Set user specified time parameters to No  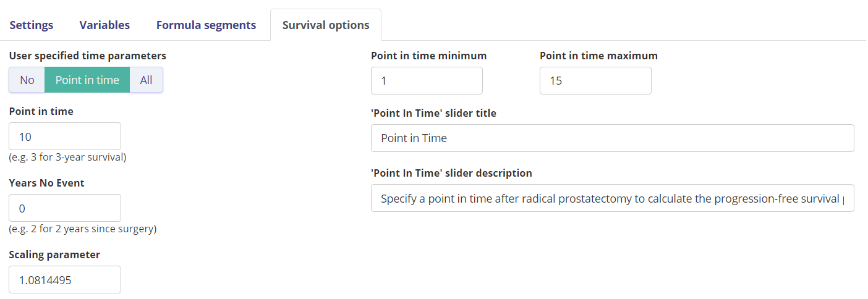point(27,80)
